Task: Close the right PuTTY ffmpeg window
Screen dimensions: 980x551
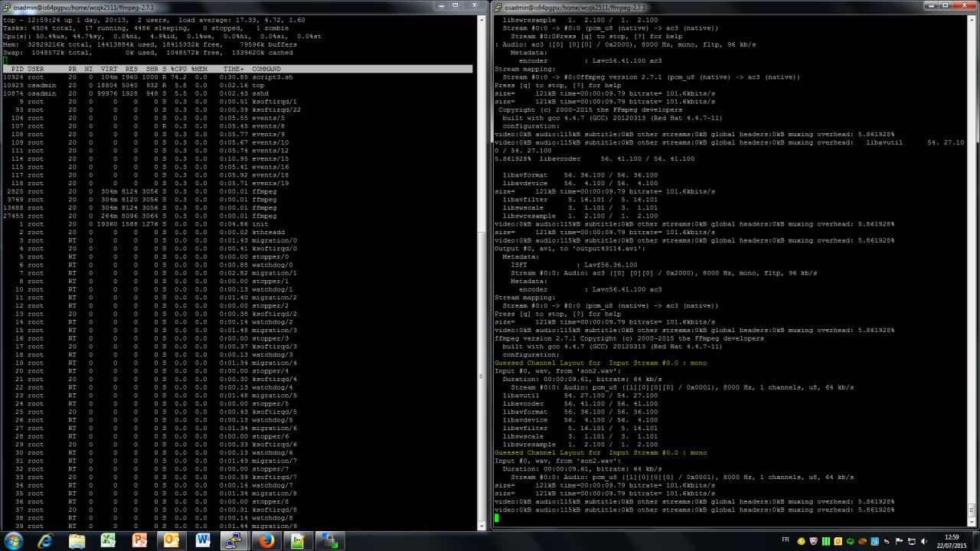Action: coord(964,5)
